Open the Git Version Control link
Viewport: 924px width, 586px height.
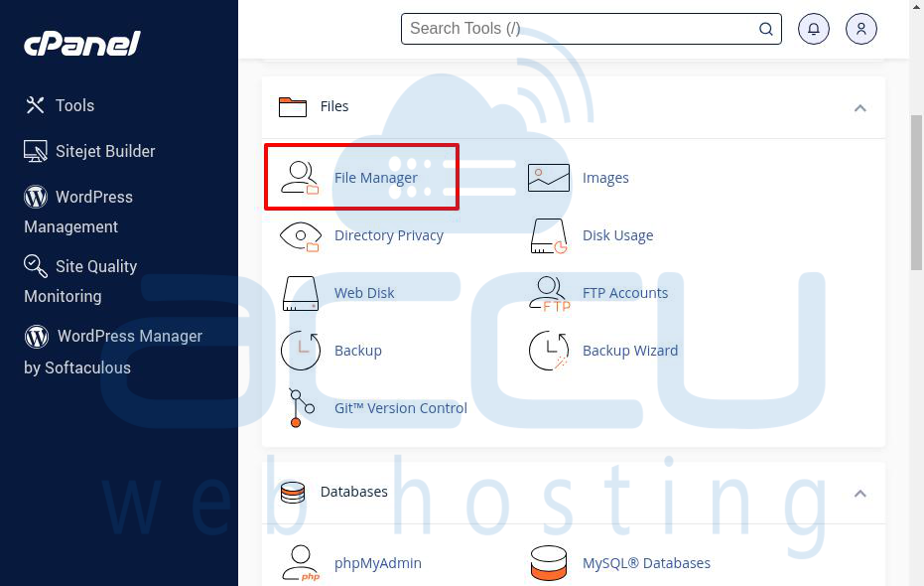tap(401, 408)
